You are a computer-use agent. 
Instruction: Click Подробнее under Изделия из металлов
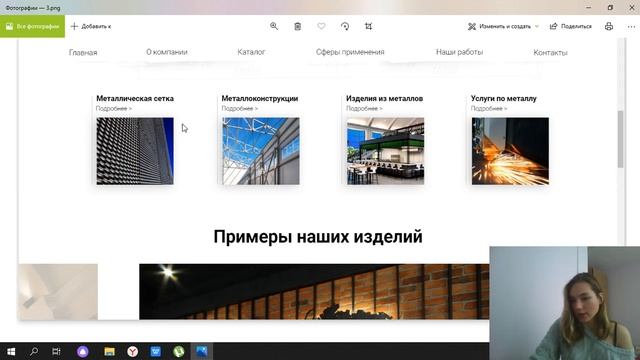[x=364, y=108]
